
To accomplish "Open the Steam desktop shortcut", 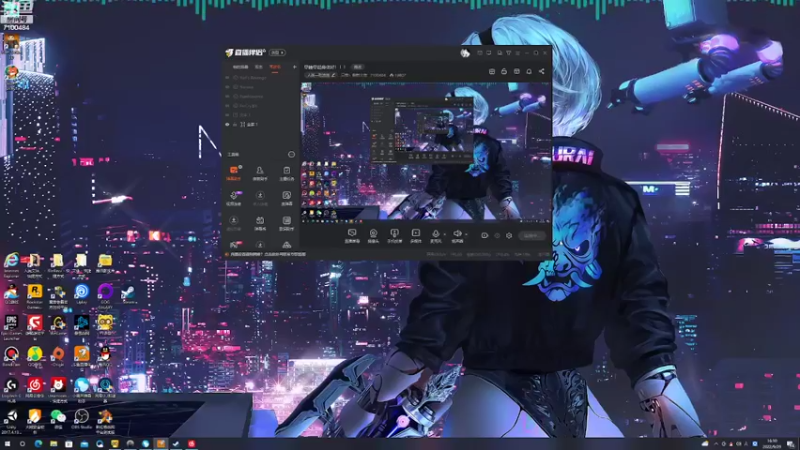I will (x=128, y=293).
